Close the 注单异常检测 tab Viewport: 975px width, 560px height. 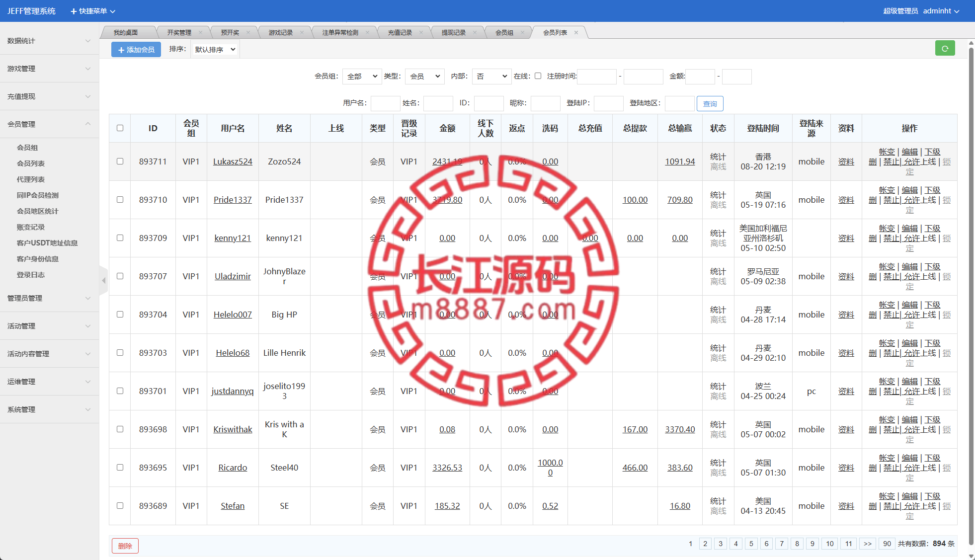(367, 32)
